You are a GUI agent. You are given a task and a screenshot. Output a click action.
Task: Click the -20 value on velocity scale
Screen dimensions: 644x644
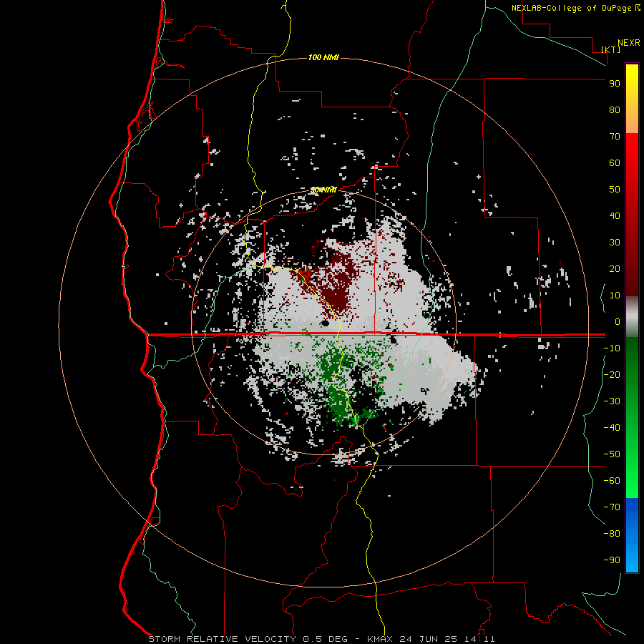pos(612,375)
